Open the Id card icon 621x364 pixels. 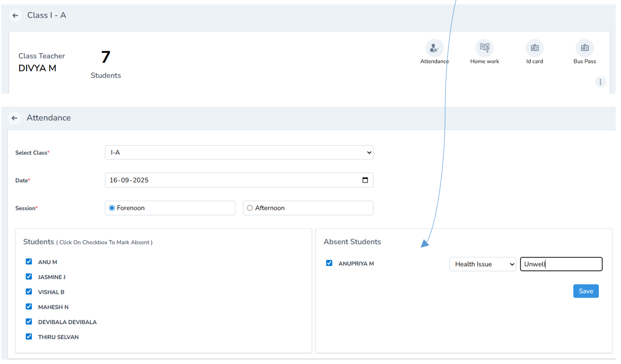coord(535,48)
